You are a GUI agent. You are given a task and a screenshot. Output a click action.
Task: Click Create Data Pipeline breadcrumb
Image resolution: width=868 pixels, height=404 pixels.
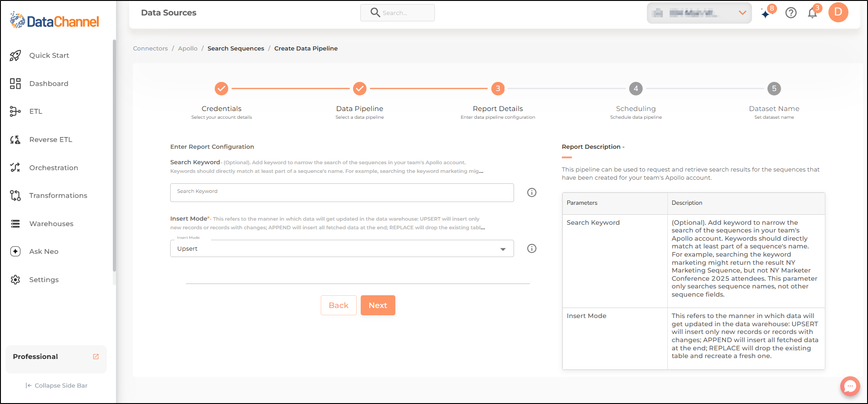pos(306,49)
